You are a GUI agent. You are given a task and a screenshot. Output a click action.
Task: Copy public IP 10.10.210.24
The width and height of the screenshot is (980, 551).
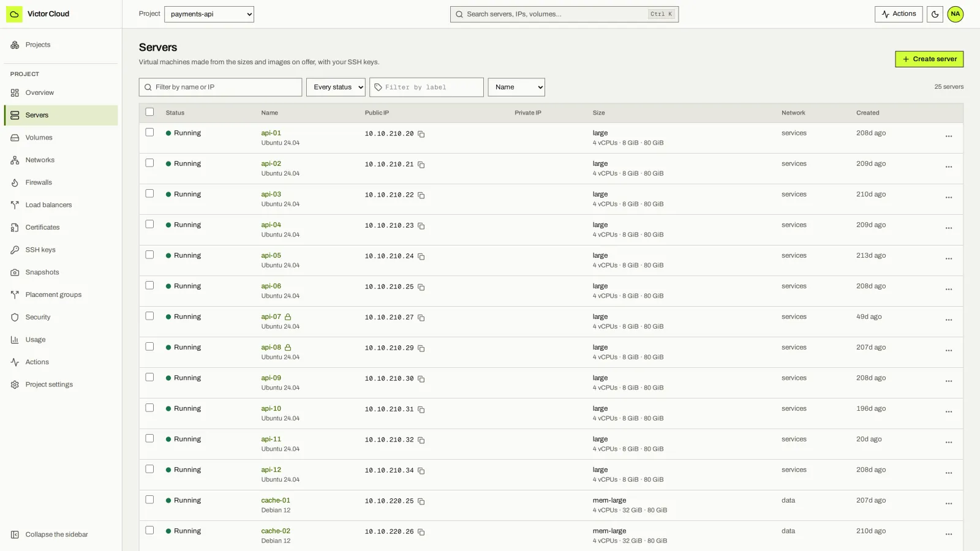coord(421,257)
